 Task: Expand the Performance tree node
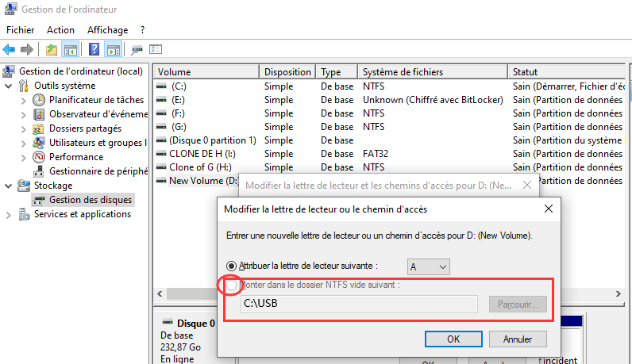[23, 157]
